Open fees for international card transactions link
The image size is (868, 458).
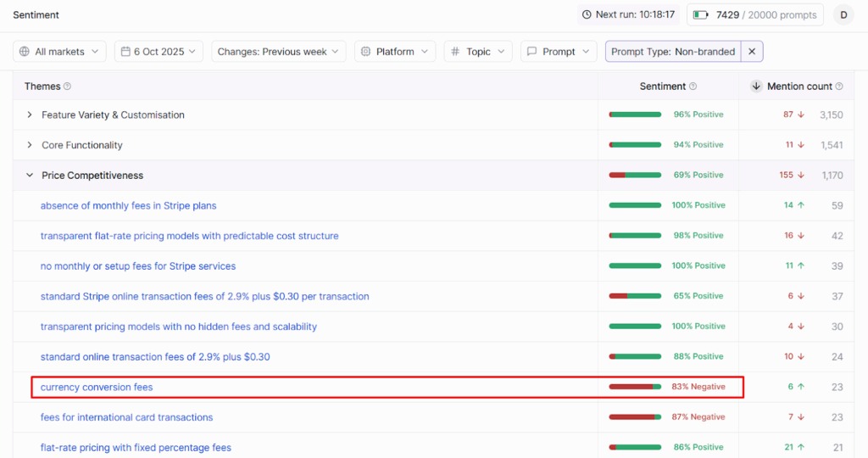pyautogui.click(x=126, y=417)
